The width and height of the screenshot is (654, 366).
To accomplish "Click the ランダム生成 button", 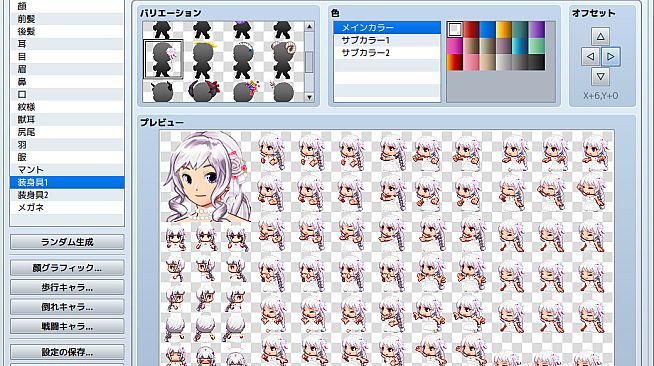I will click(67, 242).
